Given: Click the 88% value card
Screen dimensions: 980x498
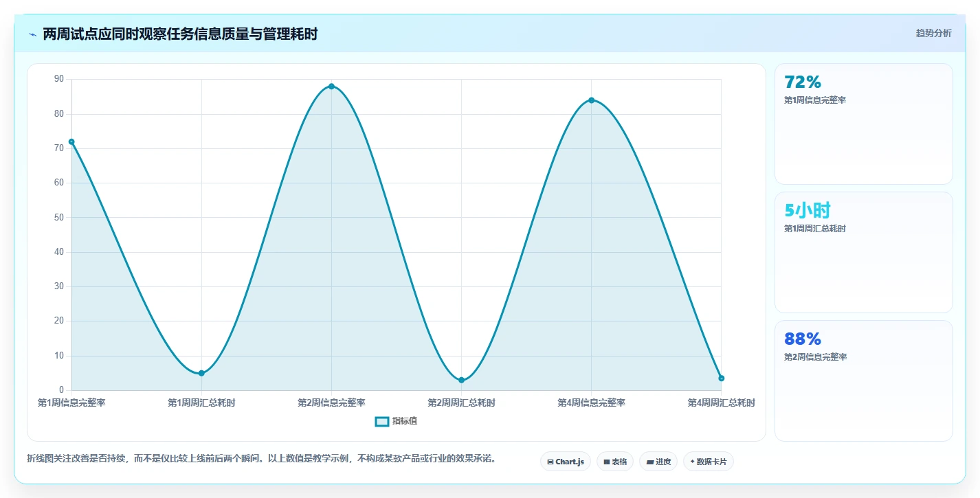Looking at the screenshot, I should [864, 381].
